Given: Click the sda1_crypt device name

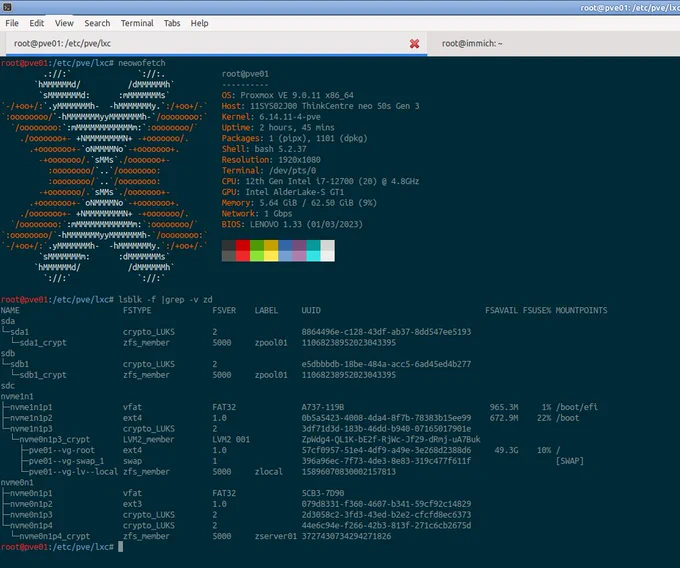Looking at the screenshot, I should 43,343.
